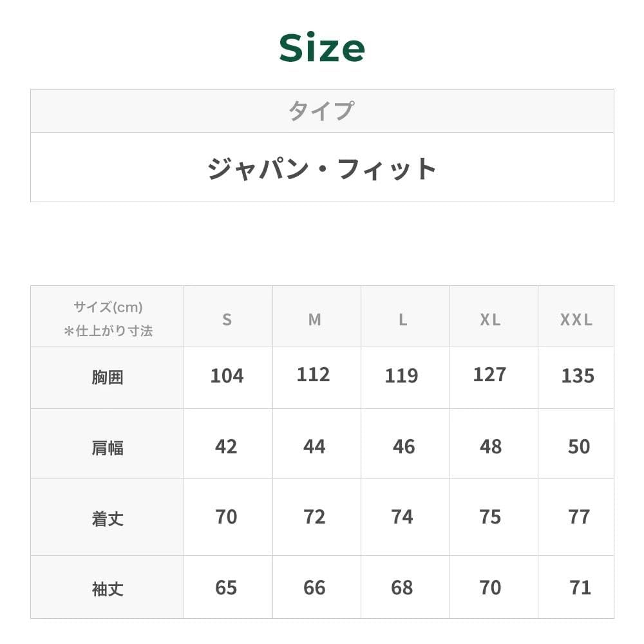Click the 着丈 row label
Screen dimensions: 644x644
pos(108,518)
